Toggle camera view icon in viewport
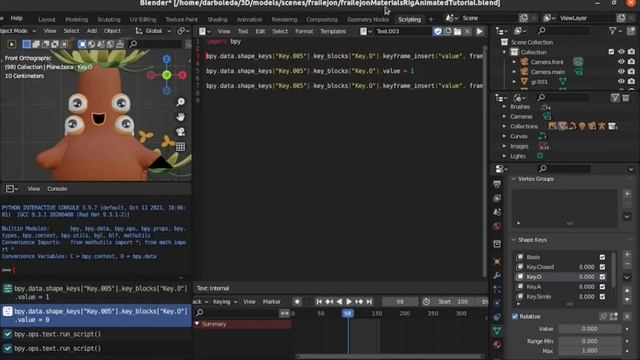This screenshot has width=640, height=360. (180, 132)
